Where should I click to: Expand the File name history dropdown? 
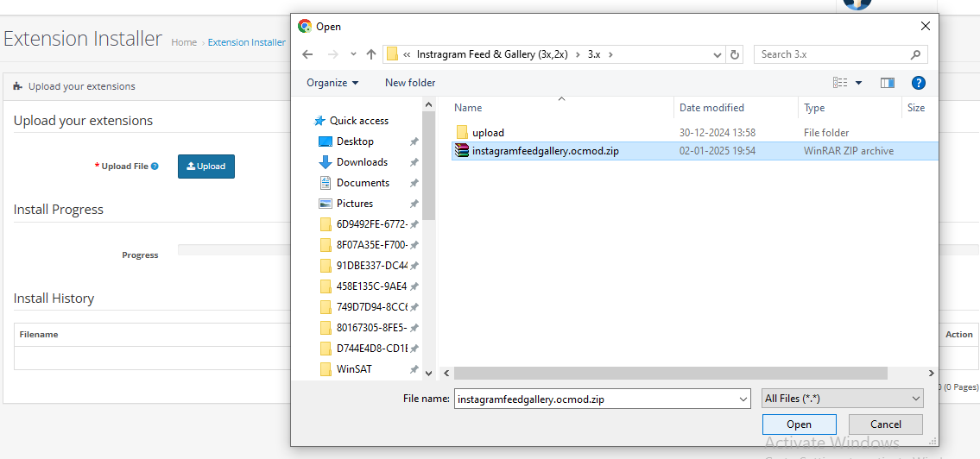(743, 399)
